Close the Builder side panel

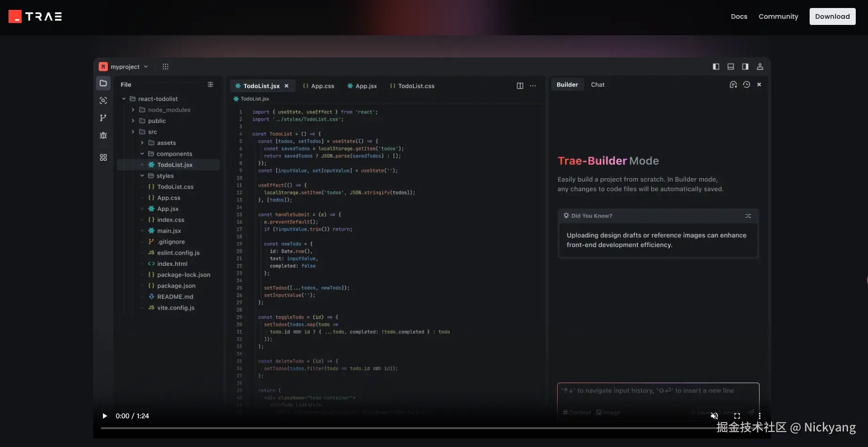(x=759, y=85)
